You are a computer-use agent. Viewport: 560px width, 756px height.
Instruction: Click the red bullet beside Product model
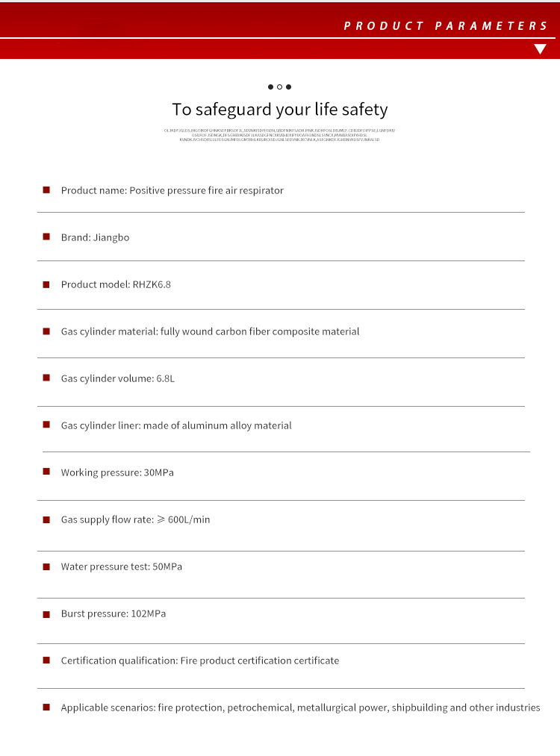(46, 284)
